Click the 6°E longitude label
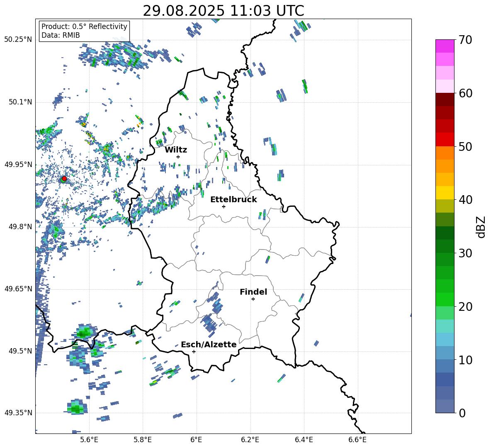 click(x=196, y=440)
